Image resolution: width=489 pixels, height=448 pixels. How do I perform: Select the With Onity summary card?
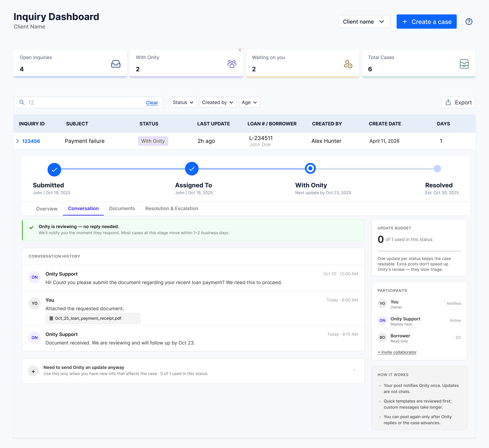[x=186, y=64]
